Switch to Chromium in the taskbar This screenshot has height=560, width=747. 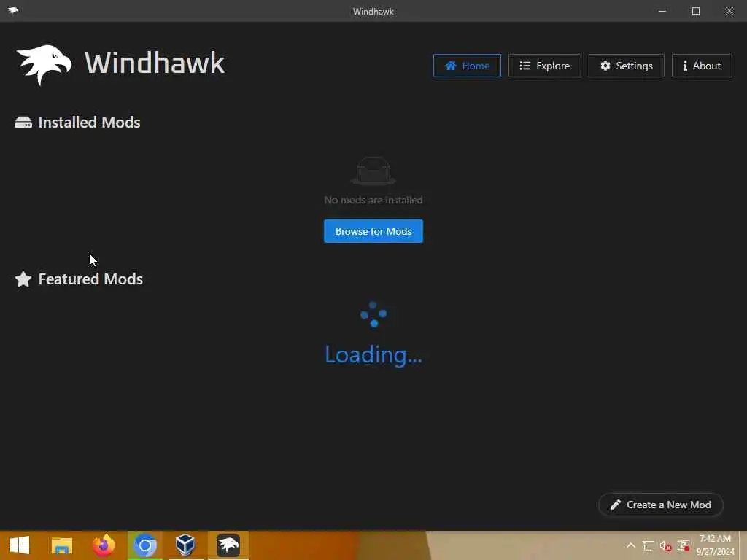tap(145, 545)
